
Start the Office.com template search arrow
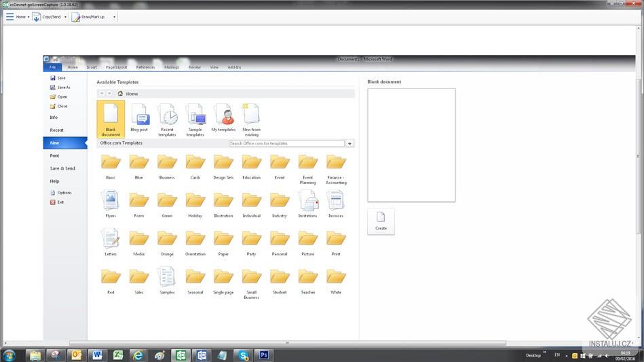tap(349, 143)
